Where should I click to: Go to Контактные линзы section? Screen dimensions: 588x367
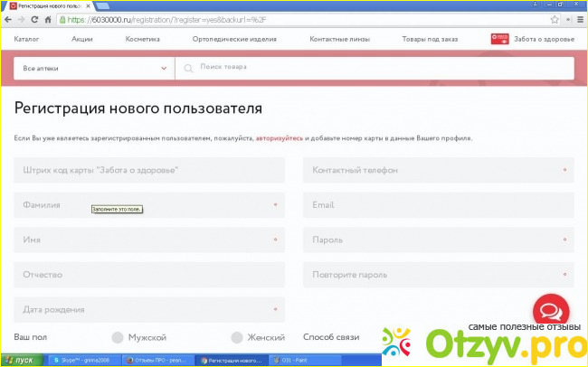pyautogui.click(x=339, y=39)
